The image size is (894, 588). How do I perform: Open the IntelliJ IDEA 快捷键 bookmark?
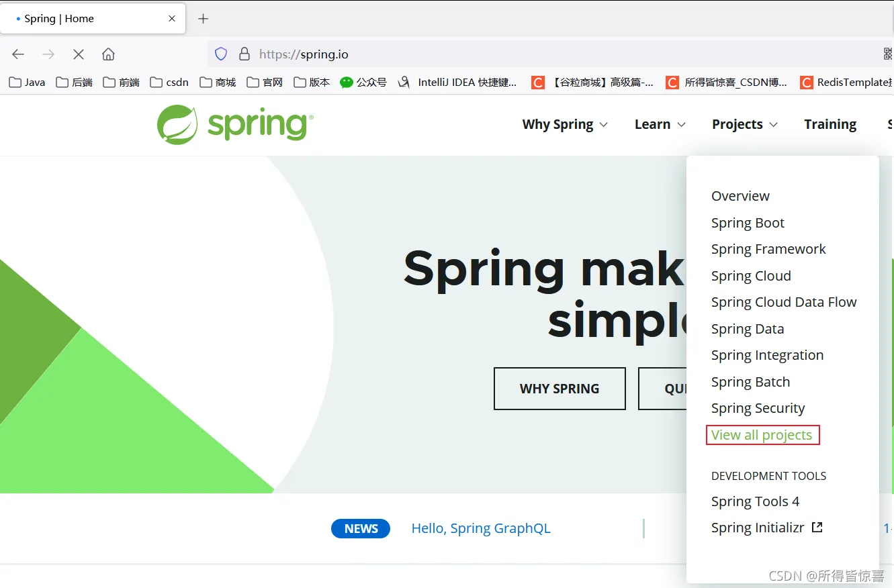(457, 83)
